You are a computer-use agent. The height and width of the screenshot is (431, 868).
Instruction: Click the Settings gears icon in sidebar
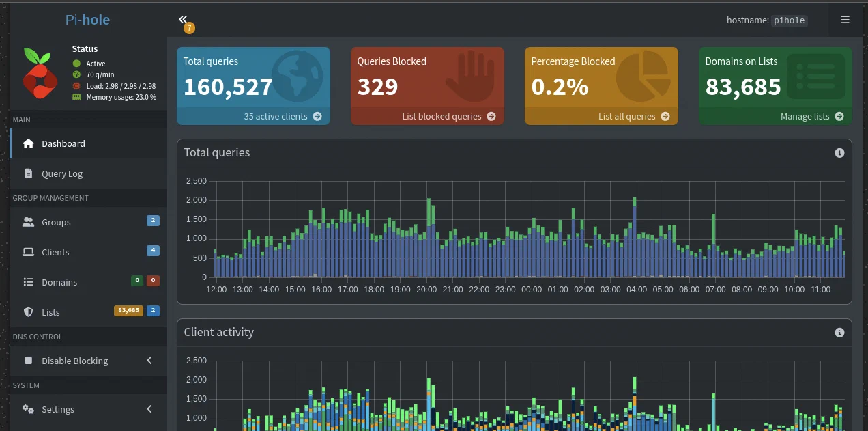28,409
